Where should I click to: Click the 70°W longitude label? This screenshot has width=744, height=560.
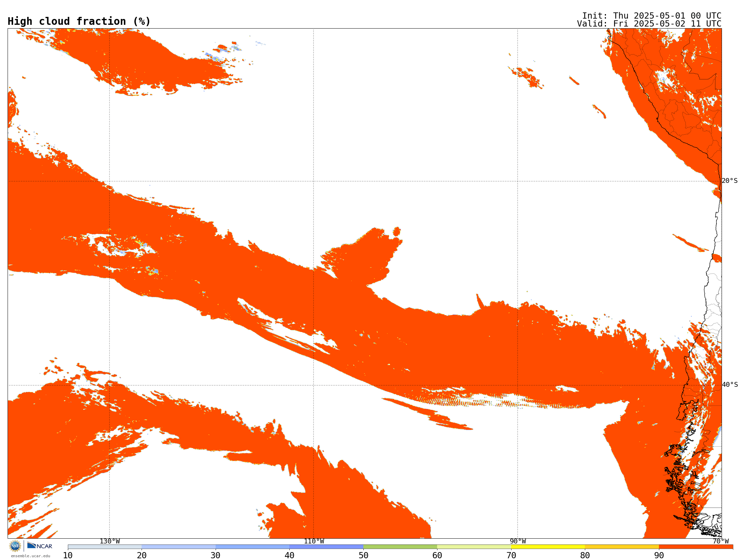click(721, 541)
